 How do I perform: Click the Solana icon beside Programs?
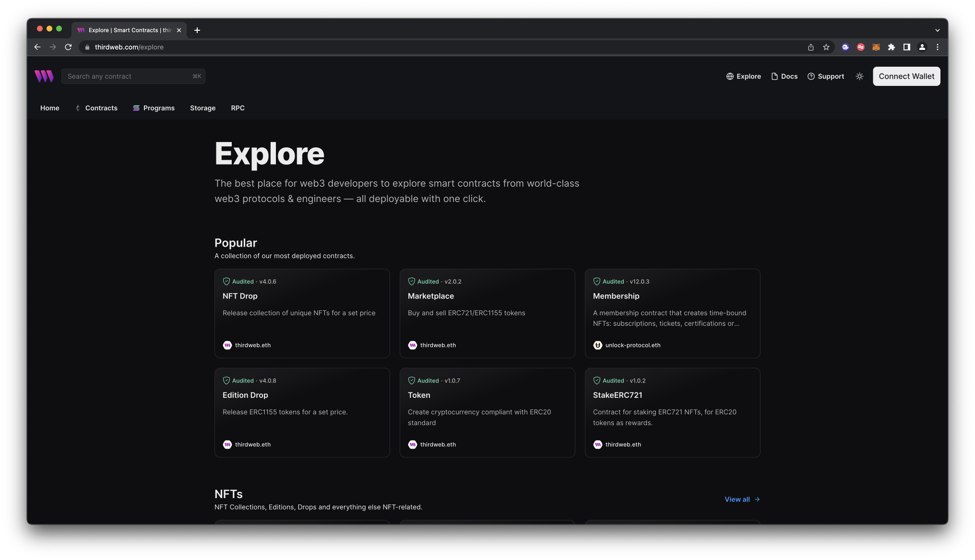(136, 108)
